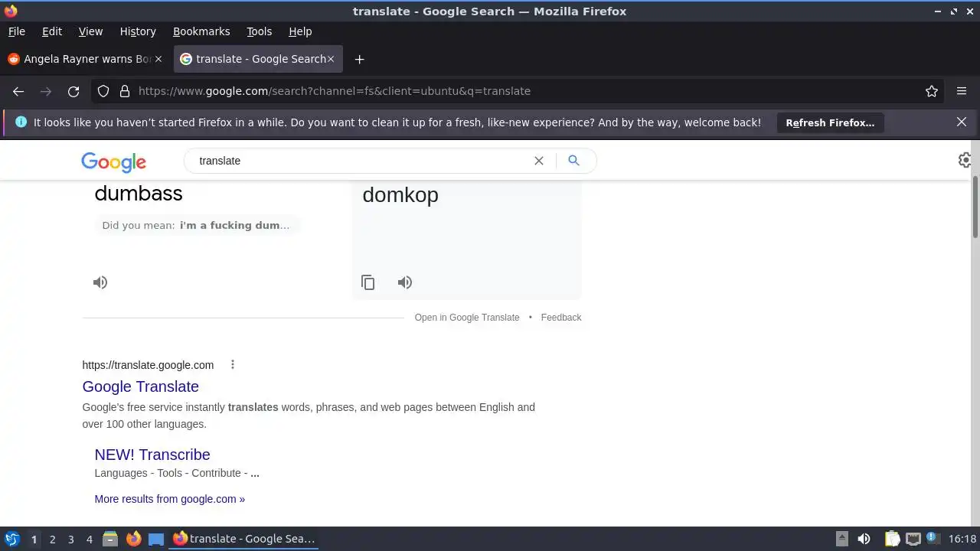Open the Tools menu

point(259,31)
